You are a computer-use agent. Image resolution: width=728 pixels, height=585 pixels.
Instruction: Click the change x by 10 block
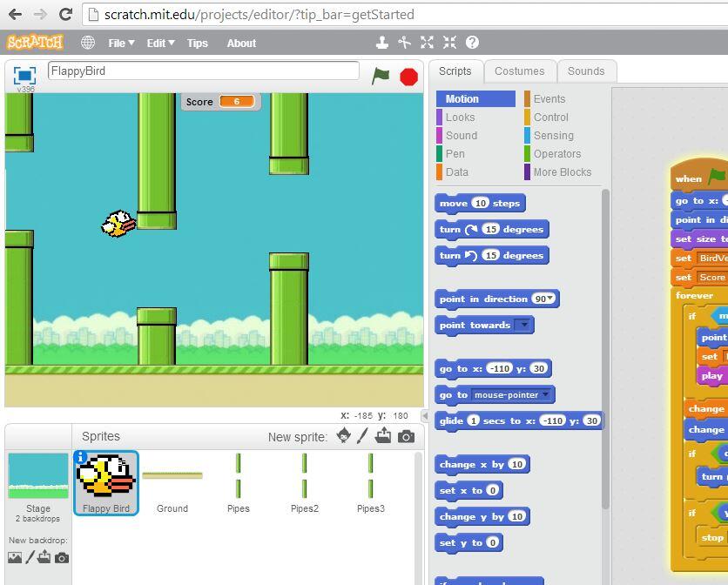pyautogui.click(x=482, y=464)
